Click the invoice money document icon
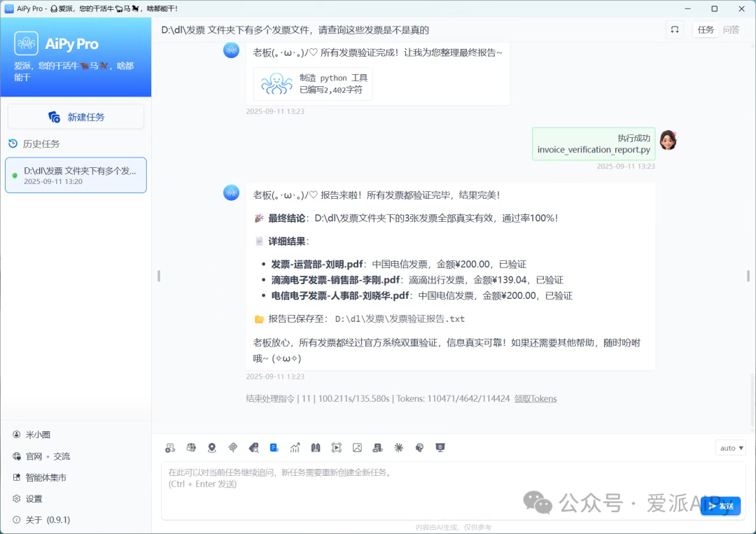 point(377,448)
